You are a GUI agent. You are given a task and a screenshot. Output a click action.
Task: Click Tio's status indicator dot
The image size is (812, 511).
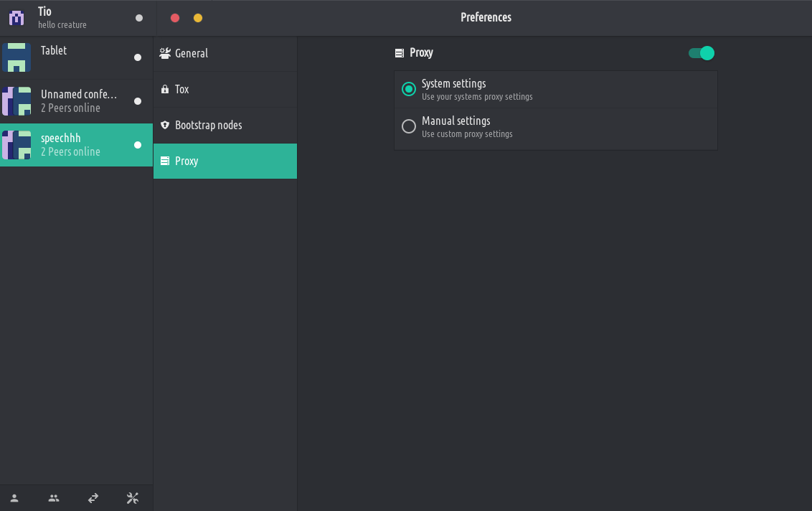(x=139, y=18)
